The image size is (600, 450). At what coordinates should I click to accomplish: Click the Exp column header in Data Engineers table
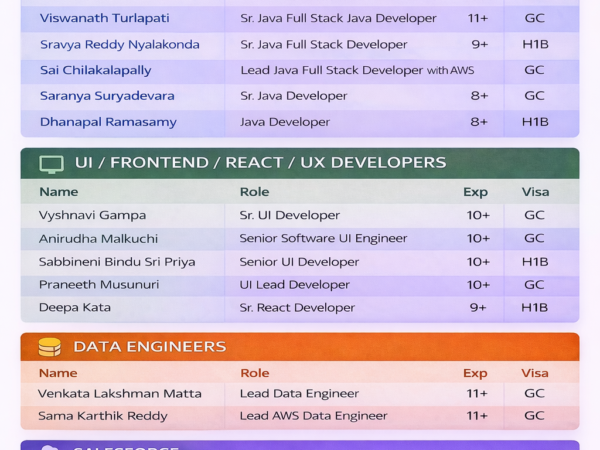[475, 373]
